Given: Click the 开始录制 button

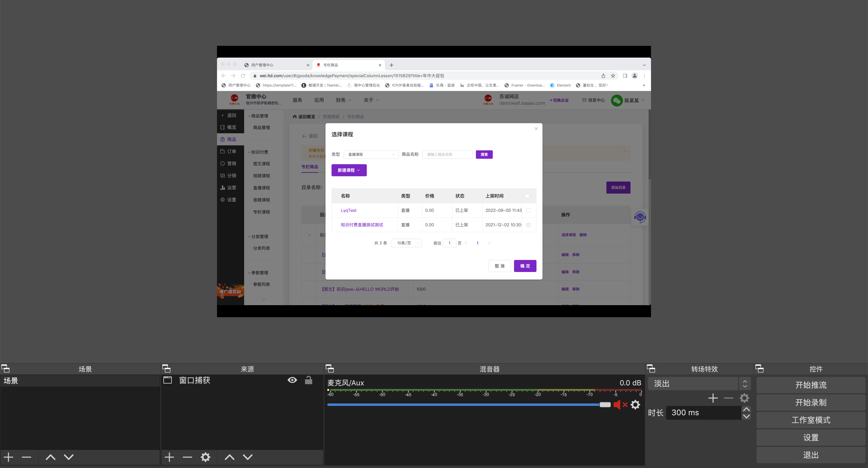Looking at the screenshot, I should pos(810,403).
